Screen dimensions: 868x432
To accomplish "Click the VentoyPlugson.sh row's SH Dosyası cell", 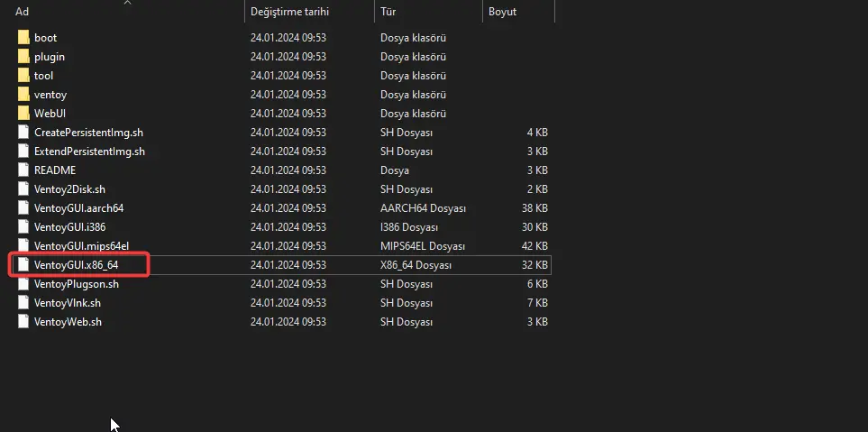I will coord(407,284).
